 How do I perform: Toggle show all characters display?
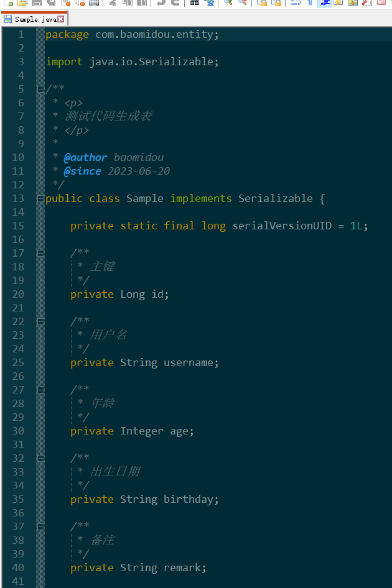(x=310, y=4)
